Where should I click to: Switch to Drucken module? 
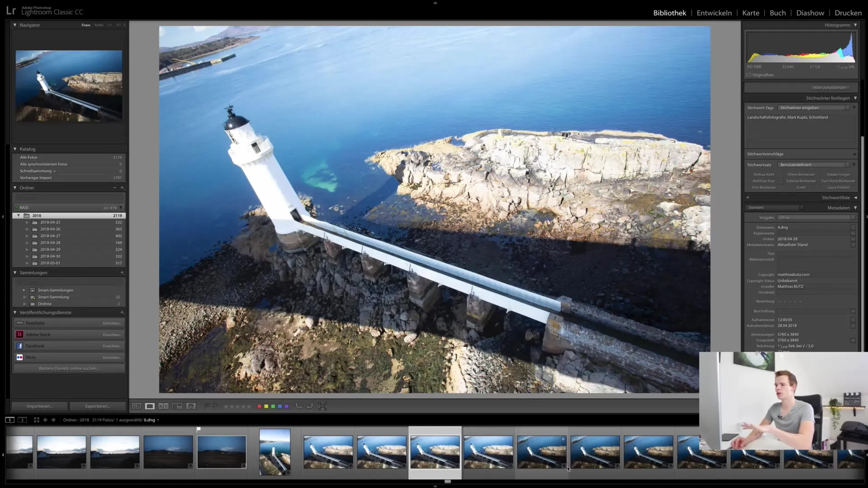point(848,13)
